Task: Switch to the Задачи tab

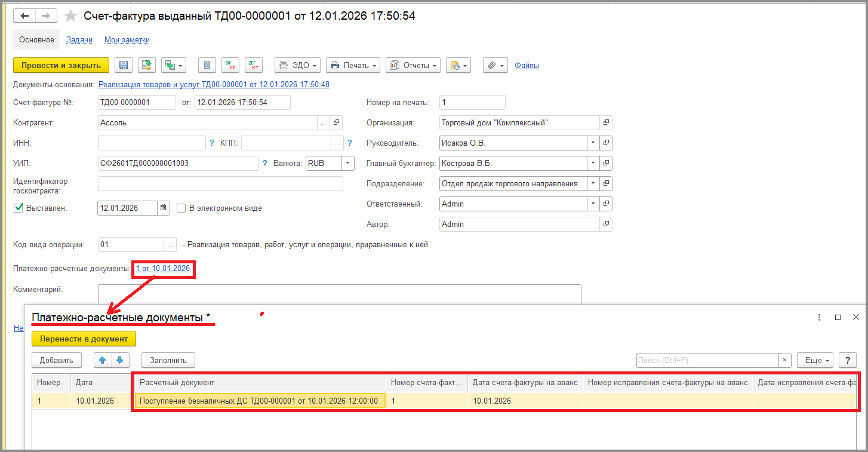Action: click(79, 40)
